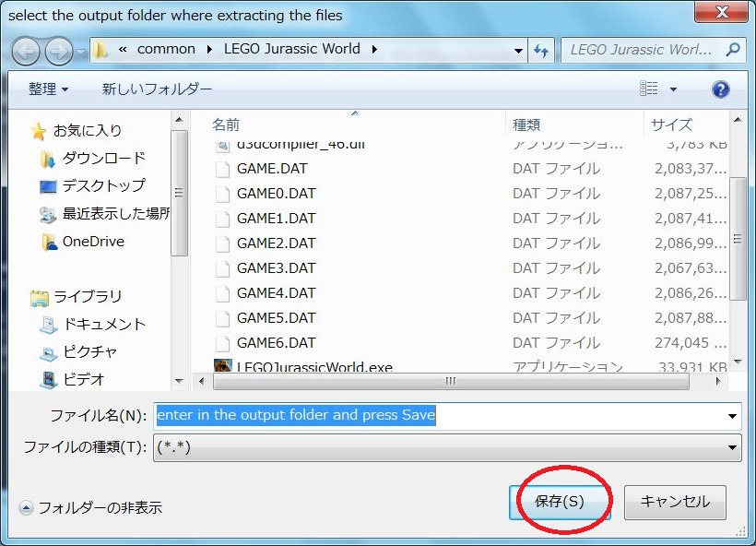This screenshot has width=756, height=546.
Task: Click the ドキュメント library icon
Action: [49, 325]
